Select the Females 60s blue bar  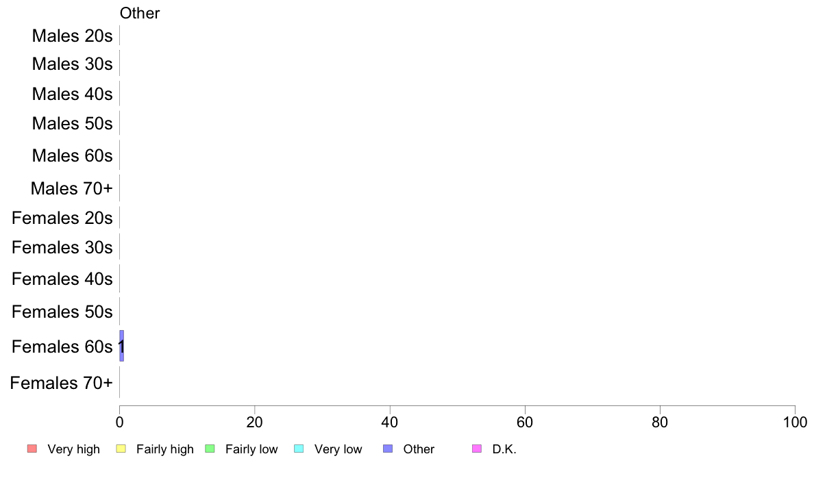point(121,346)
